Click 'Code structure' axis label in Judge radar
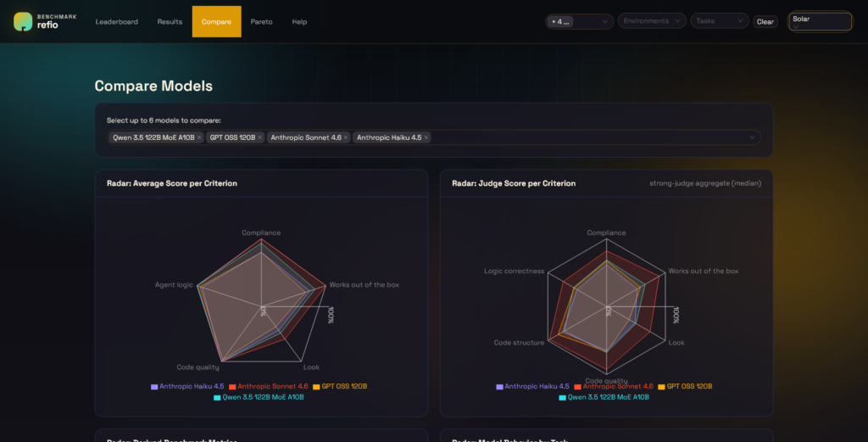This screenshot has width=868, height=442. [519, 343]
